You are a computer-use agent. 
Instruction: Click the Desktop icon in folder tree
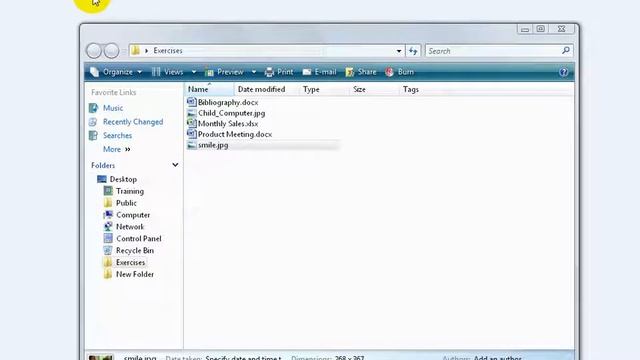pos(102,179)
